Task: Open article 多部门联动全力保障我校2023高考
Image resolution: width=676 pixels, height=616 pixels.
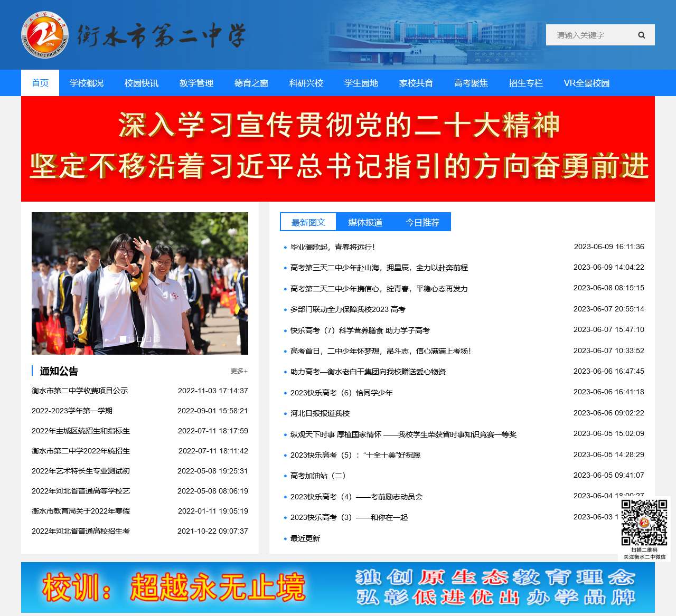Action: pyautogui.click(x=348, y=309)
